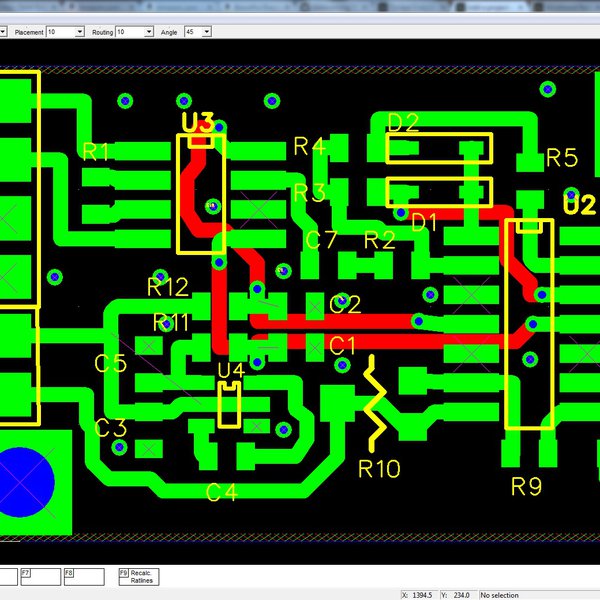The width and height of the screenshot is (600, 600).
Task: Click the Routing value field showing 10
Action: point(130,32)
